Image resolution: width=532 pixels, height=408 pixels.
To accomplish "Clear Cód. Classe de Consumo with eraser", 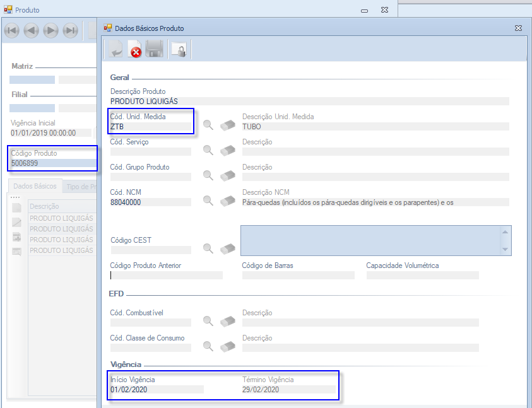I will 227,346.
